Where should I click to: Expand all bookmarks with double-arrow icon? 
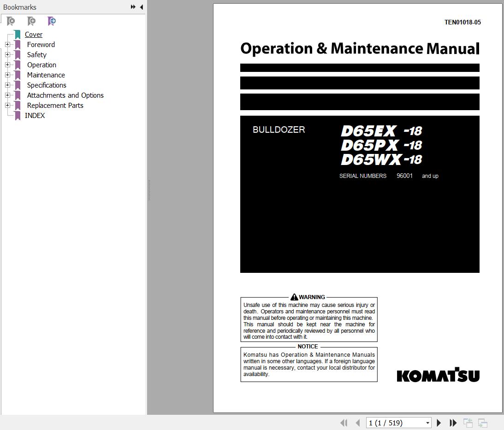(133, 7)
